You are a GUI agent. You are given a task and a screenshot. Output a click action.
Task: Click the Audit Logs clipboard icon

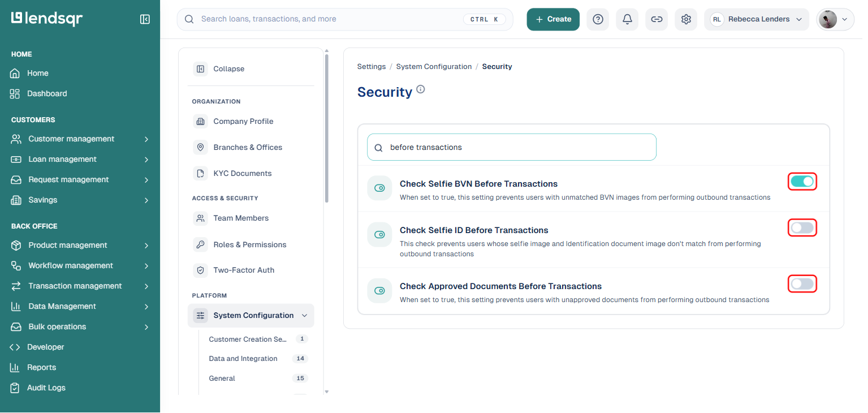[15, 388]
